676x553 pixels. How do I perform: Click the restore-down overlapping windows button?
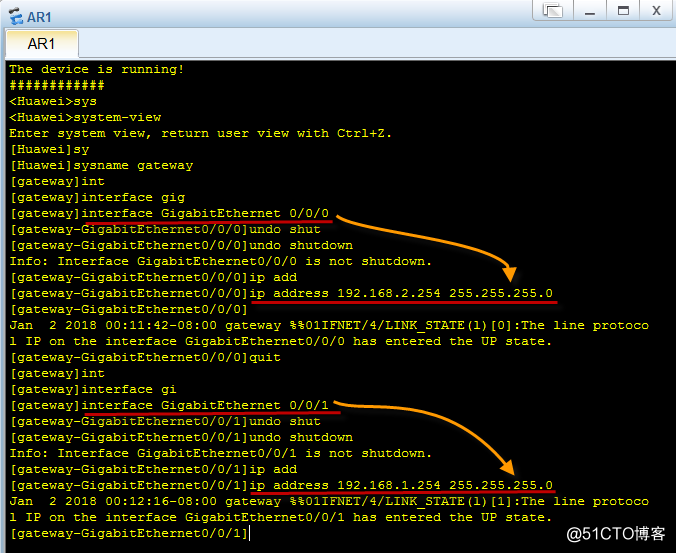553,10
